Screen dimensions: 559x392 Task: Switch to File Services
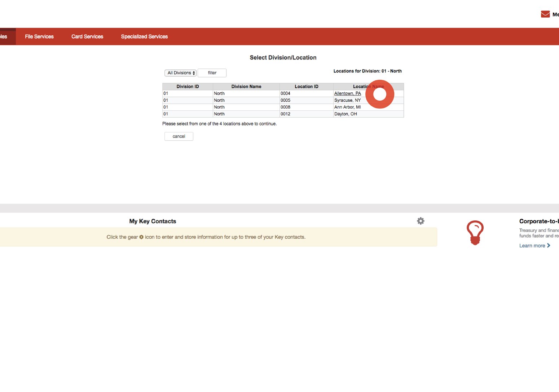[x=39, y=36]
